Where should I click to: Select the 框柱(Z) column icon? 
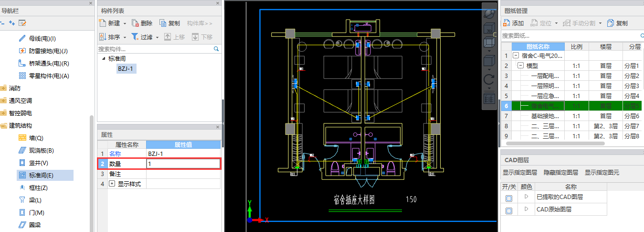tap(22, 188)
